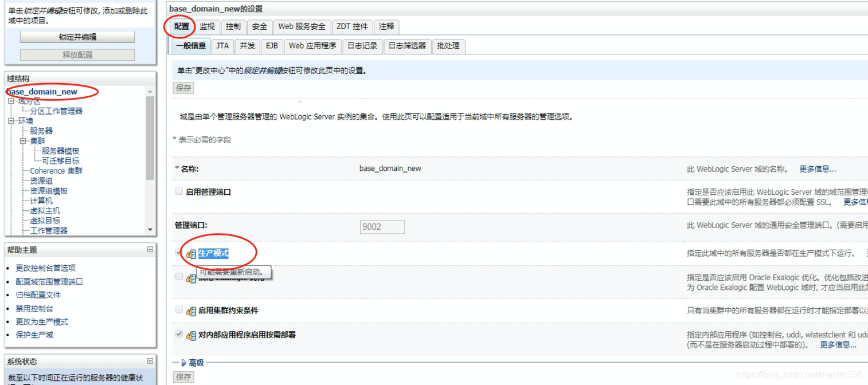Click the 锁定并编辑 button

(77, 37)
